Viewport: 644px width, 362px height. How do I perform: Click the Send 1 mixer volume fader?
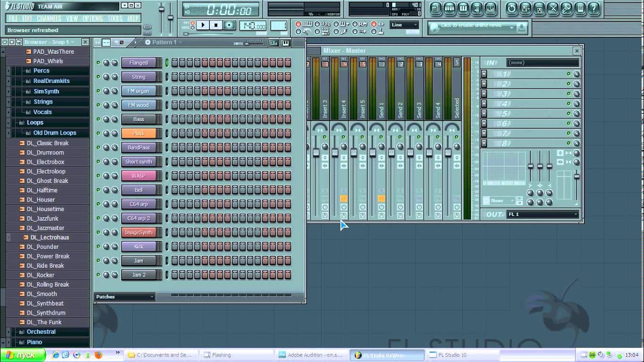(372, 153)
